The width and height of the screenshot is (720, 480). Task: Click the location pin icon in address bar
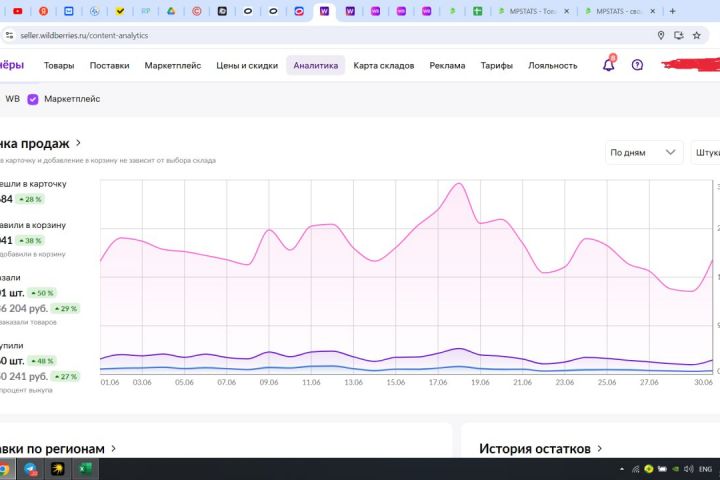[x=661, y=35]
